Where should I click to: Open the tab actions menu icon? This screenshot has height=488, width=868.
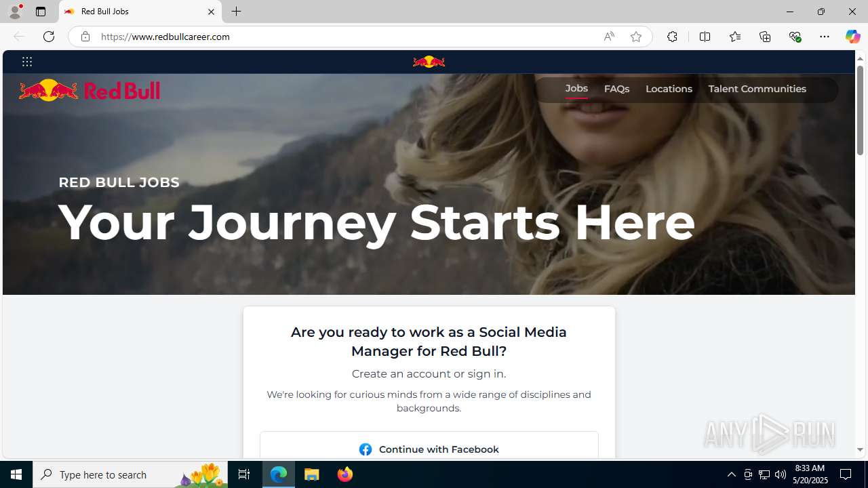click(41, 12)
